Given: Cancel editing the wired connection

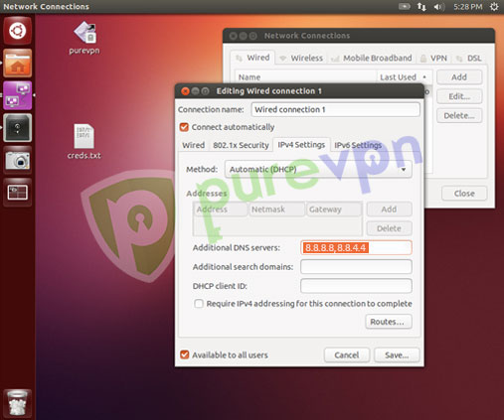Looking at the screenshot, I should 347,355.
